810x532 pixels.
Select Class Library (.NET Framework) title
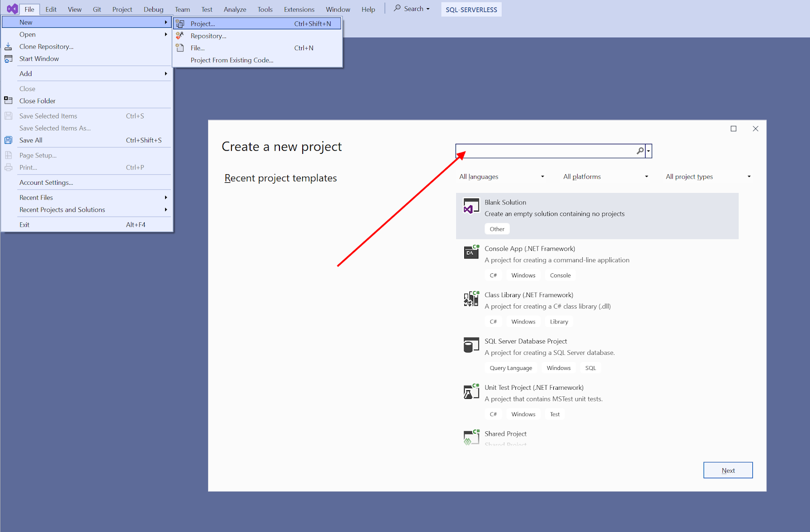tap(529, 295)
